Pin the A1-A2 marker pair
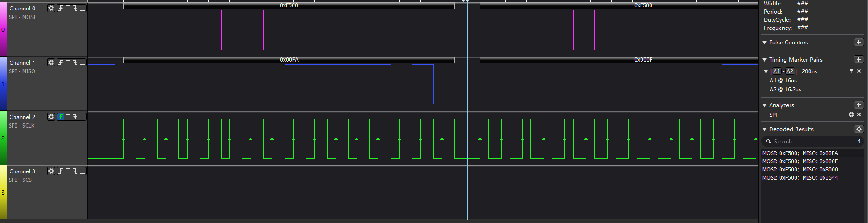This screenshot has height=223, width=868. point(851,71)
